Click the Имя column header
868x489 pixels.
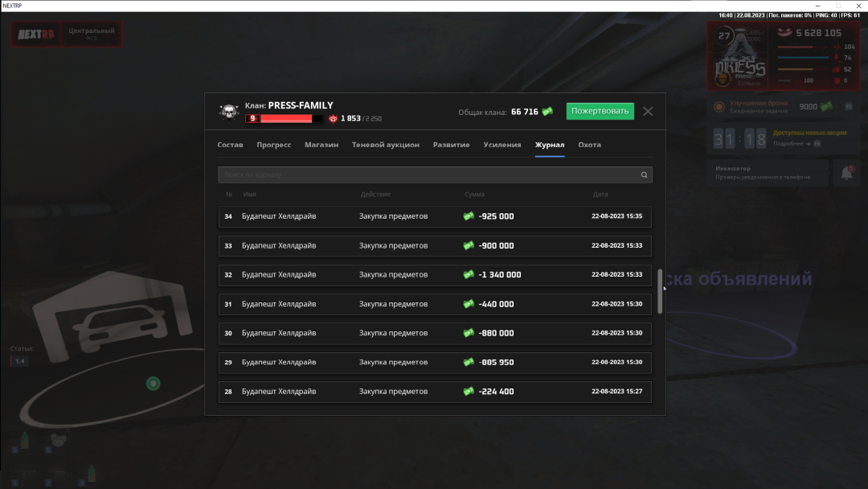pyautogui.click(x=250, y=195)
